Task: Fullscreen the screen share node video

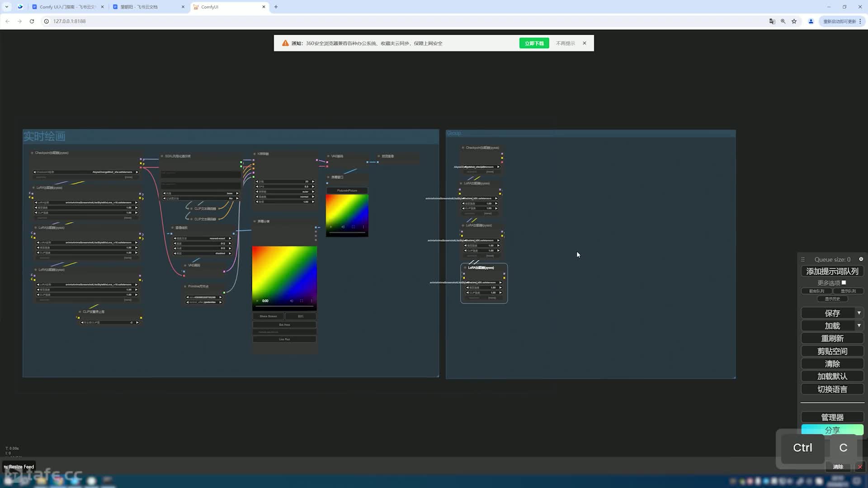Action: [302, 300]
